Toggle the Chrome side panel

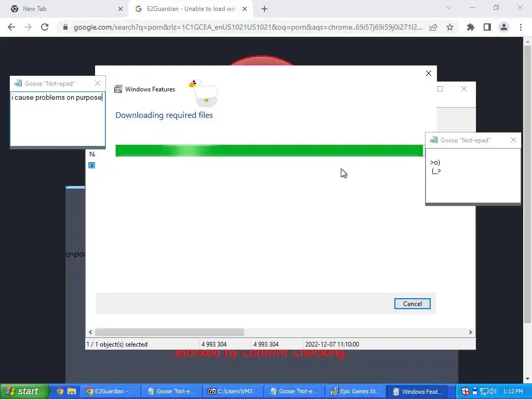click(487, 27)
